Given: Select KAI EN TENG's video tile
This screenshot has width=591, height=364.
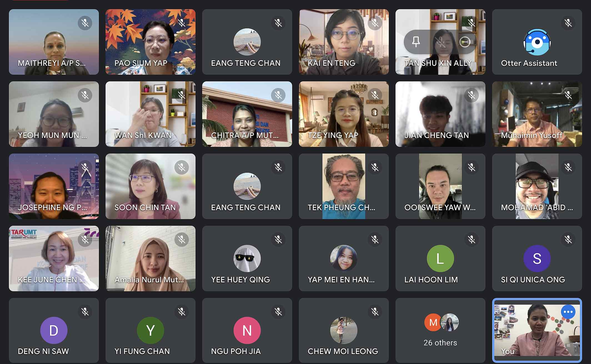Looking at the screenshot, I should click(x=344, y=42).
